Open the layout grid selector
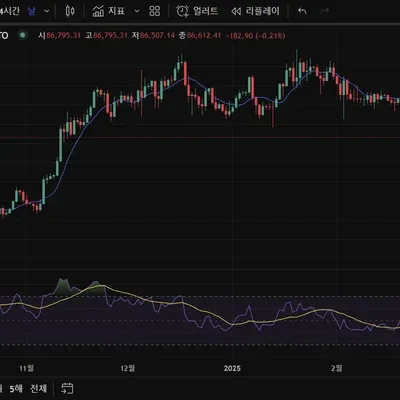This screenshot has width=400, height=400. click(155, 11)
